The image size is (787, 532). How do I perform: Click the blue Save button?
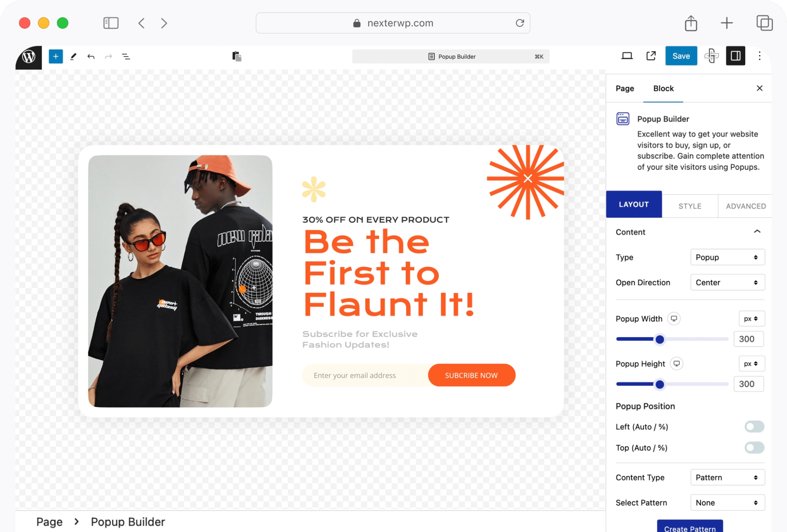[681, 56]
